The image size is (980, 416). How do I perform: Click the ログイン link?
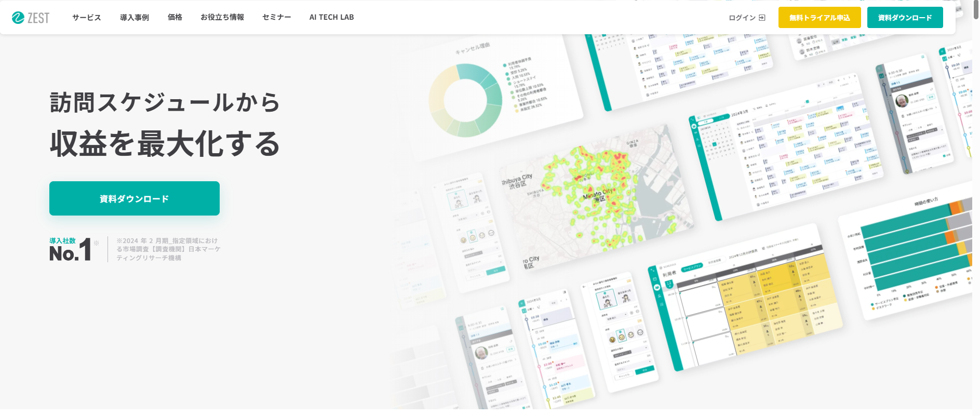pyautogui.click(x=742, y=18)
